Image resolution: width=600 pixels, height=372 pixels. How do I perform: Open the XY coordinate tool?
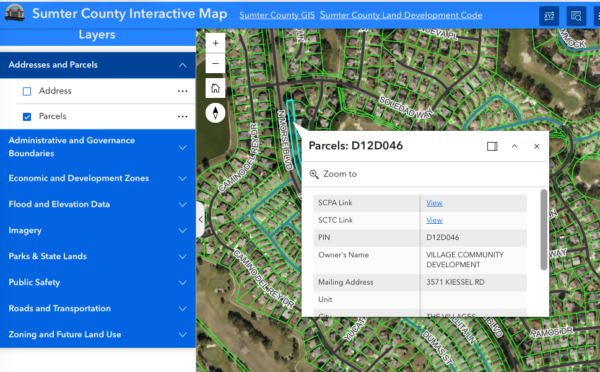[549, 16]
